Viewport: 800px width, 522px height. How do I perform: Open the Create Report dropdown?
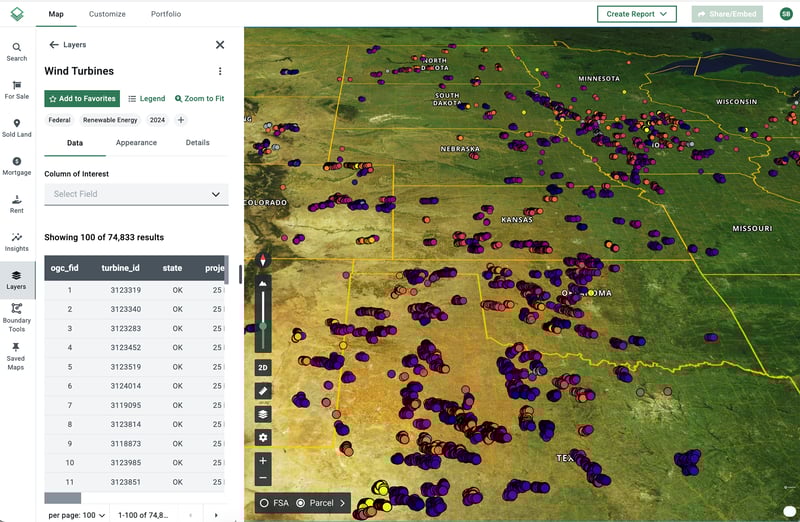pos(636,14)
